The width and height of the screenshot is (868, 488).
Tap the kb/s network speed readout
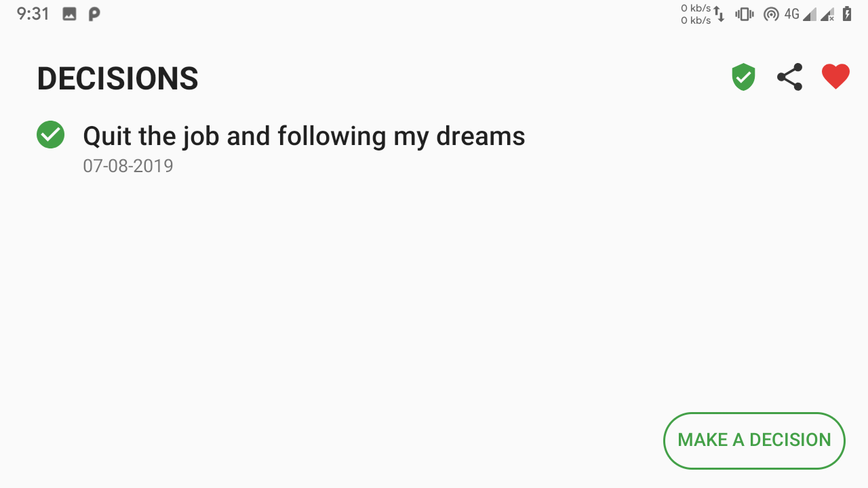pyautogui.click(x=695, y=14)
